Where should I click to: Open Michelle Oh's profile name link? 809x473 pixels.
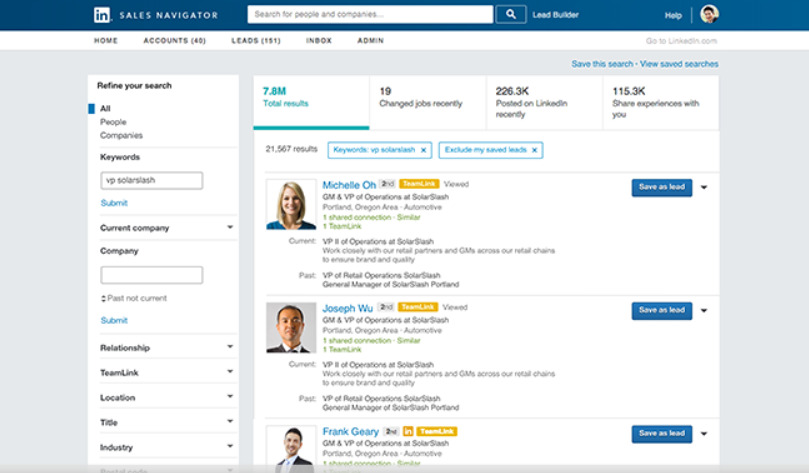click(x=349, y=185)
